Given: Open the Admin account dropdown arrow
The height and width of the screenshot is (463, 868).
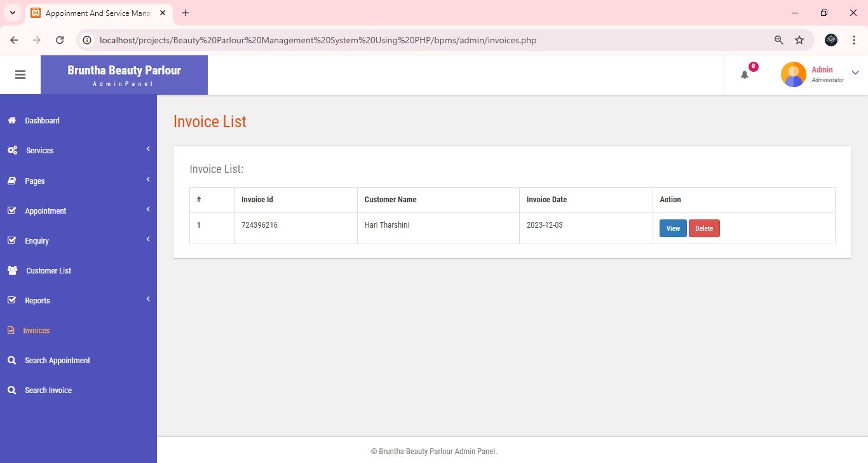Looking at the screenshot, I should pos(855,73).
